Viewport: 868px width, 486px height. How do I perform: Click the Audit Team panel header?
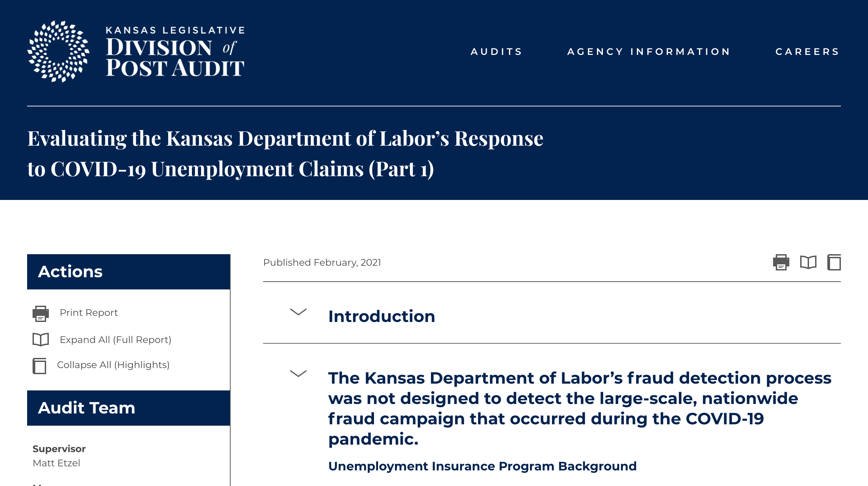click(x=129, y=408)
